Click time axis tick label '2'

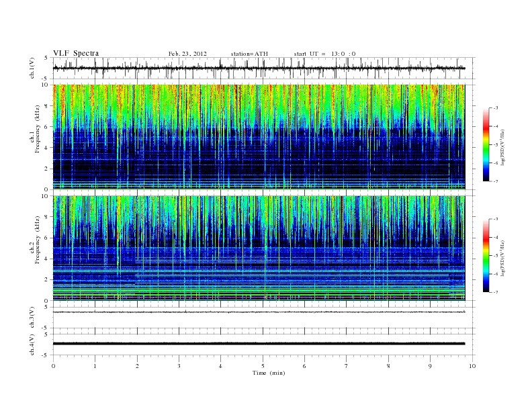tap(137, 366)
